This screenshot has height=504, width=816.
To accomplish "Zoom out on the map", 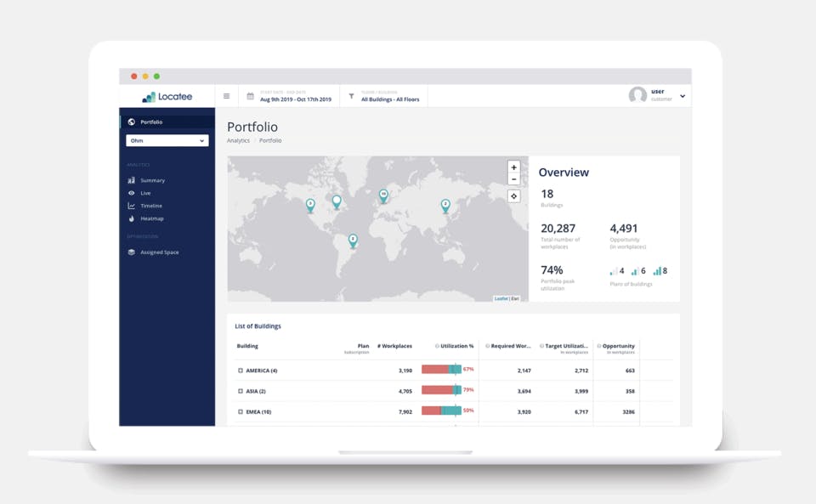I will point(513,179).
